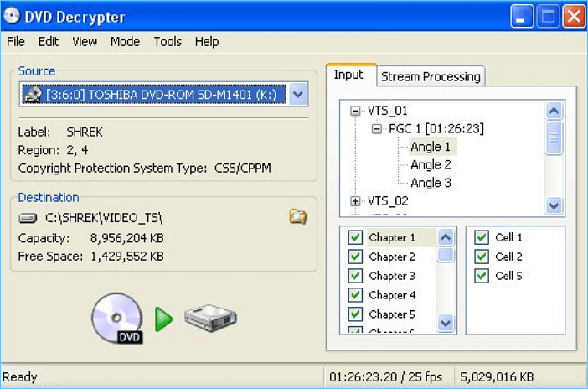Select VTS_01 tree label
Screen dimensions: 588x389
[387, 111]
